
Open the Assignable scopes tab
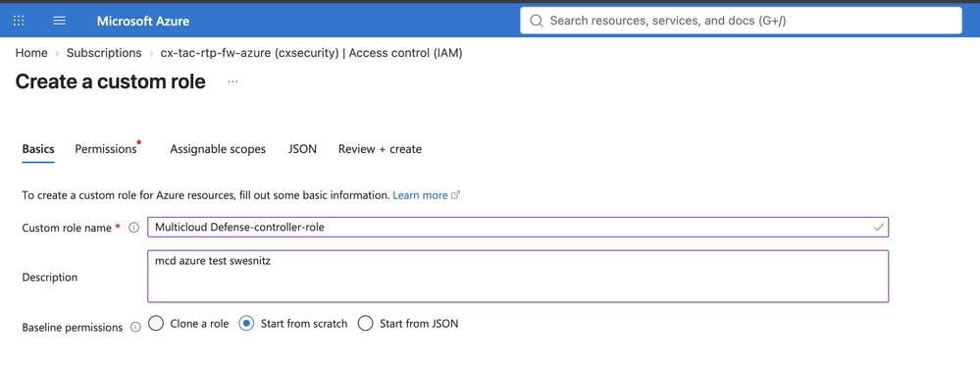pos(218,149)
